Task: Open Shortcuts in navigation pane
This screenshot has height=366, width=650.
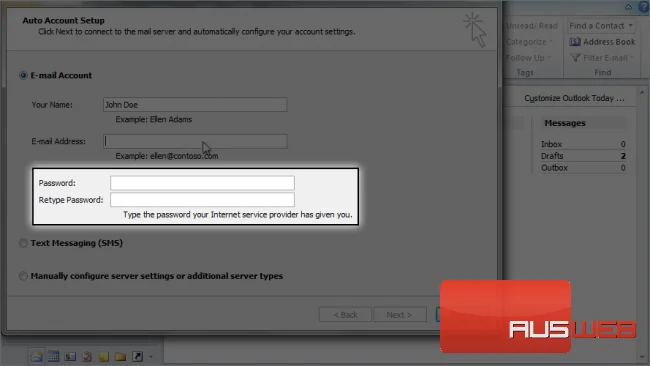Action: (x=137, y=356)
